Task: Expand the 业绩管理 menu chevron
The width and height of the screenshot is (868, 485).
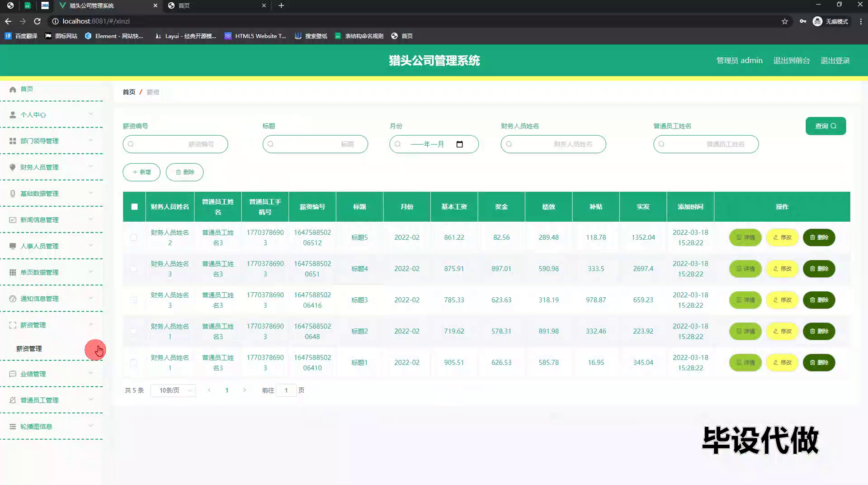Action: pyautogui.click(x=91, y=373)
